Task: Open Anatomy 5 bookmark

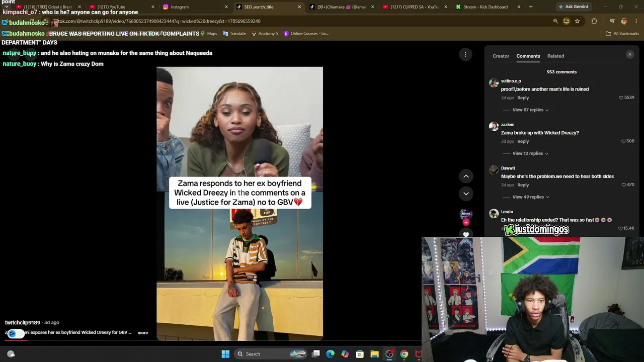Action: (x=265, y=34)
